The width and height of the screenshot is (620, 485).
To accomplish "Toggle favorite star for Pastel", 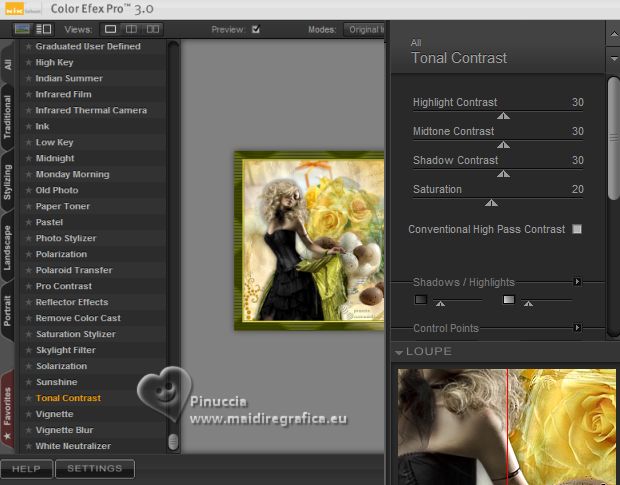I will tap(28, 223).
